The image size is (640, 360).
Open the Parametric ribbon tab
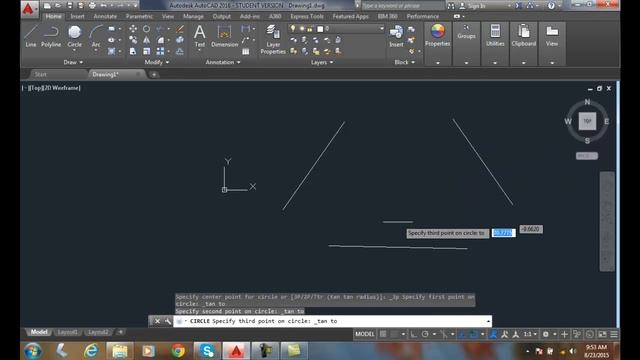[139, 16]
